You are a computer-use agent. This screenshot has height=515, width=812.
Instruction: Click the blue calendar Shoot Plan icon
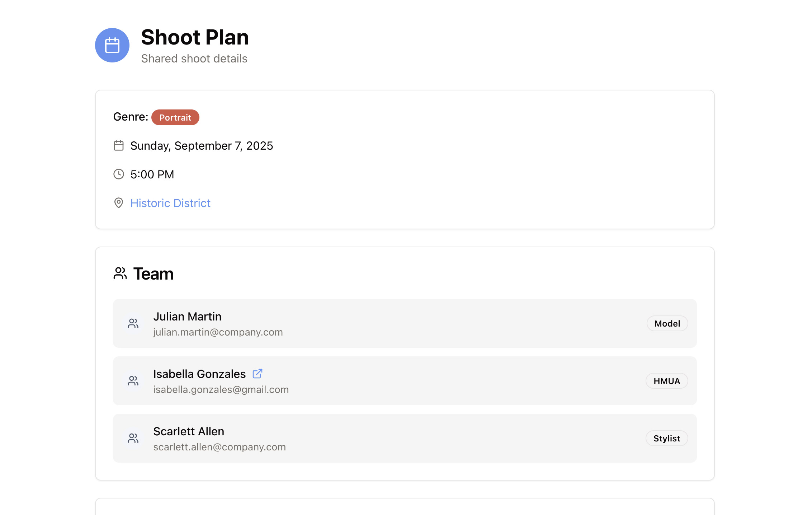pyautogui.click(x=112, y=45)
